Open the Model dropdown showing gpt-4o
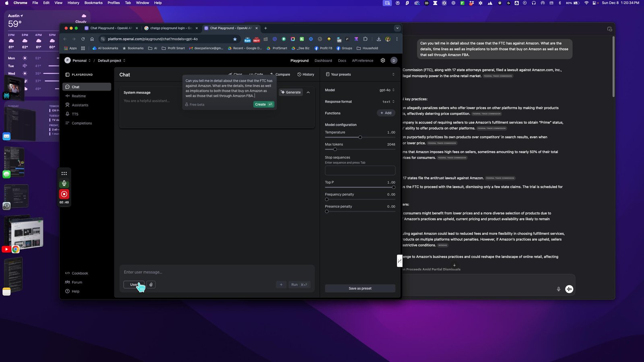This screenshot has width=644, height=362. (387, 90)
